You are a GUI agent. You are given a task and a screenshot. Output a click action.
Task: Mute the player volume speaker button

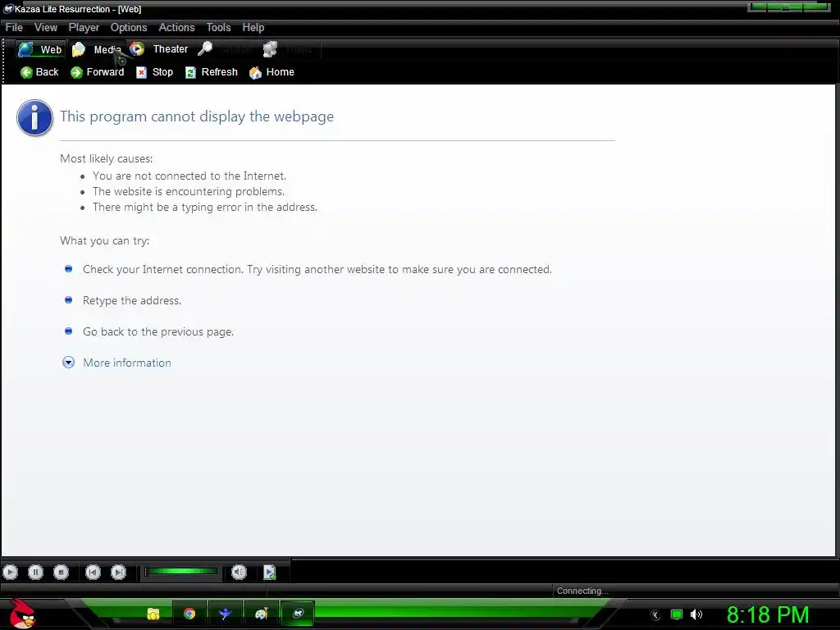tap(239, 572)
